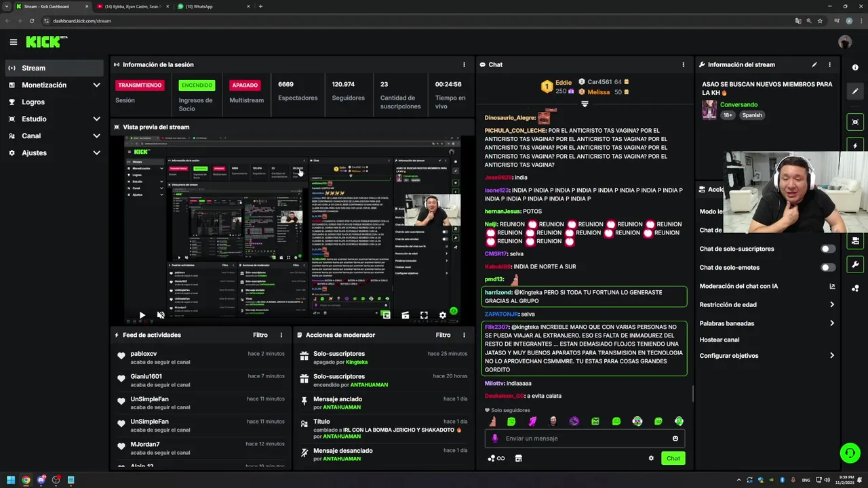The image size is (868, 488).
Task: Click the Conversando category link
Action: click(738, 105)
